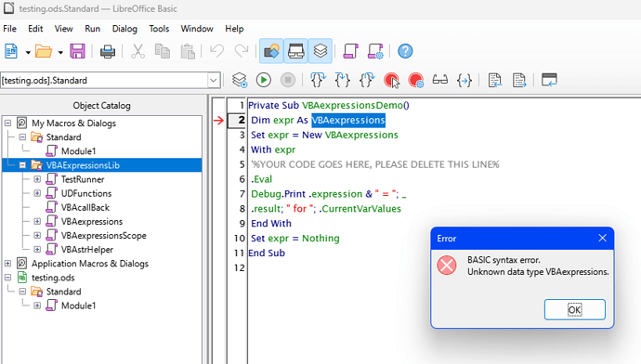Expand Application Macros & Dialogs
Viewport: 641px width, 364px height.
pos(7,264)
